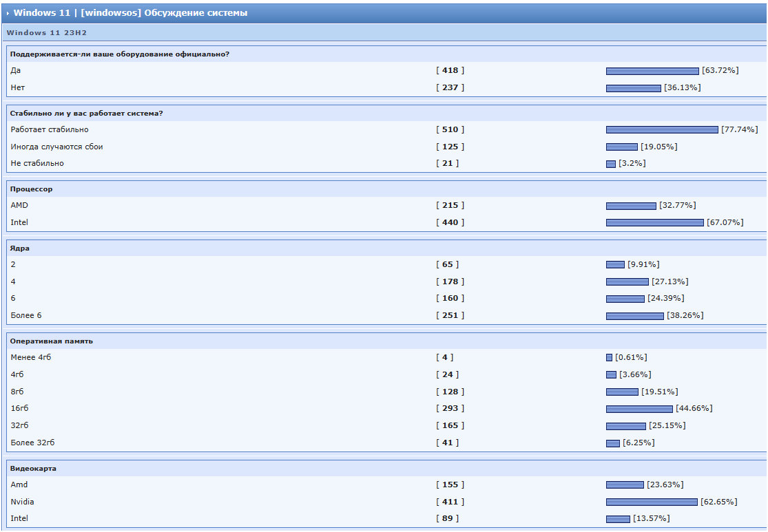Screen dimensions: 768x532
Task: Click the 0.61% percentage text
Action: tap(632, 358)
